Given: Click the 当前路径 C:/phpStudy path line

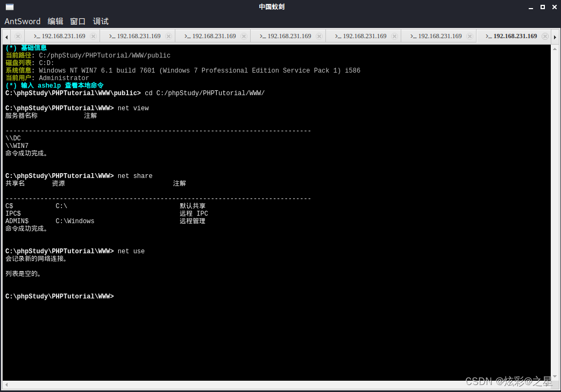Looking at the screenshot, I should click(x=88, y=55).
